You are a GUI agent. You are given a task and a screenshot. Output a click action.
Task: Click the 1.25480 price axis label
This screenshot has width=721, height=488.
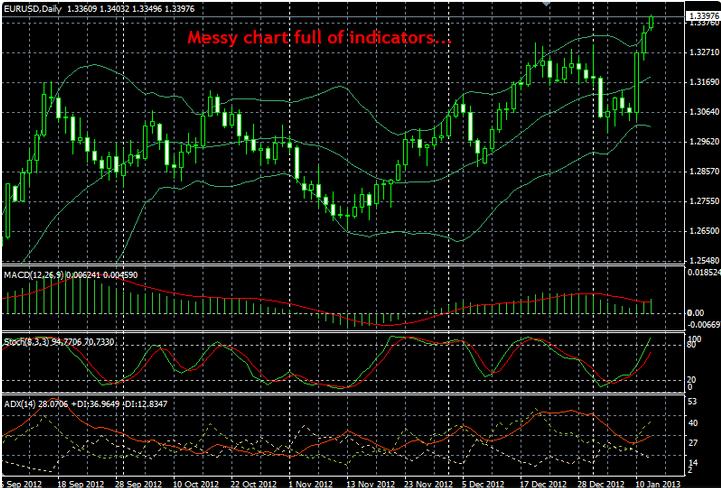[x=704, y=260]
